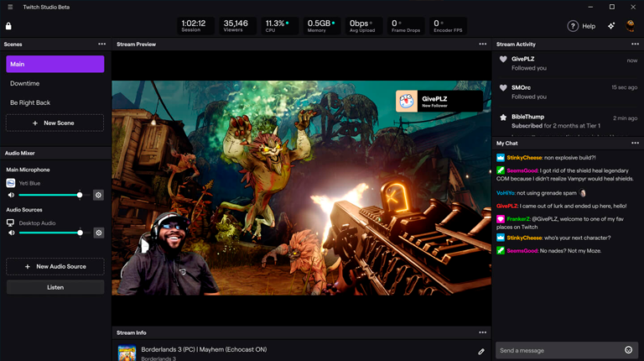The height and width of the screenshot is (361, 644).
Task: Click the stream preview video
Action: [x=302, y=187]
